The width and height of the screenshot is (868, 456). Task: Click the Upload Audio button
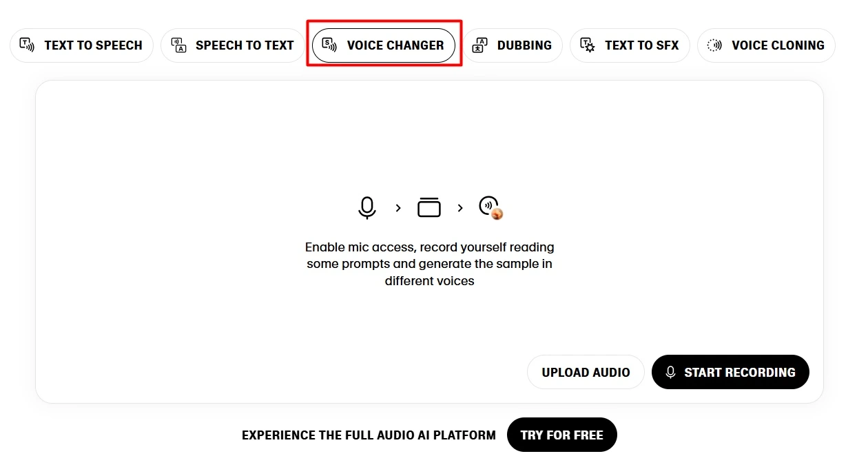click(x=586, y=373)
